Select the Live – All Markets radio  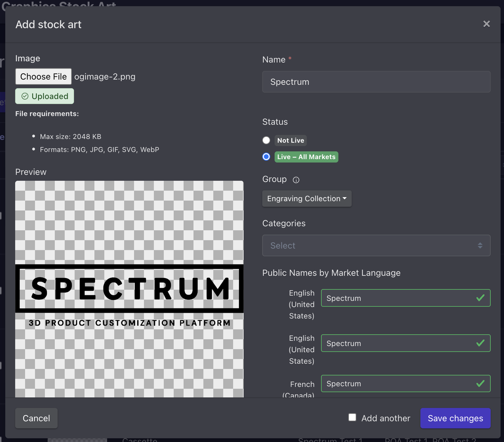pos(266,157)
